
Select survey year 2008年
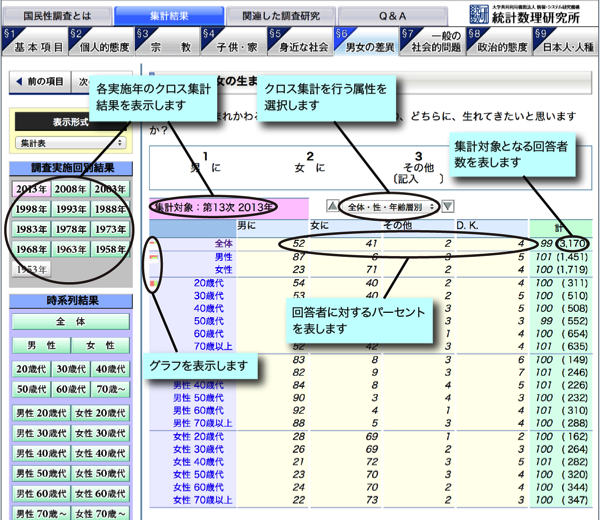click(x=70, y=189)
